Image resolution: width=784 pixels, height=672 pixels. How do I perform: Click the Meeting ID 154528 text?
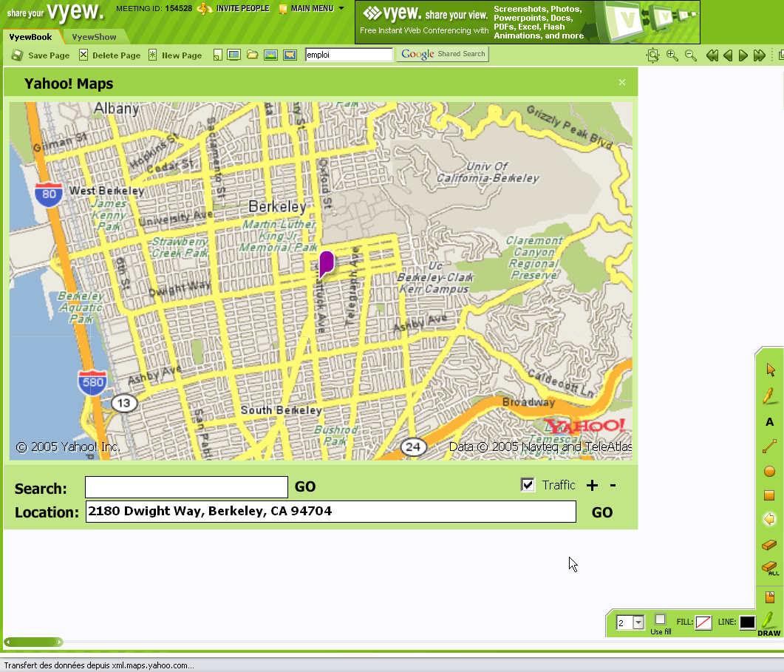(154, 9)
